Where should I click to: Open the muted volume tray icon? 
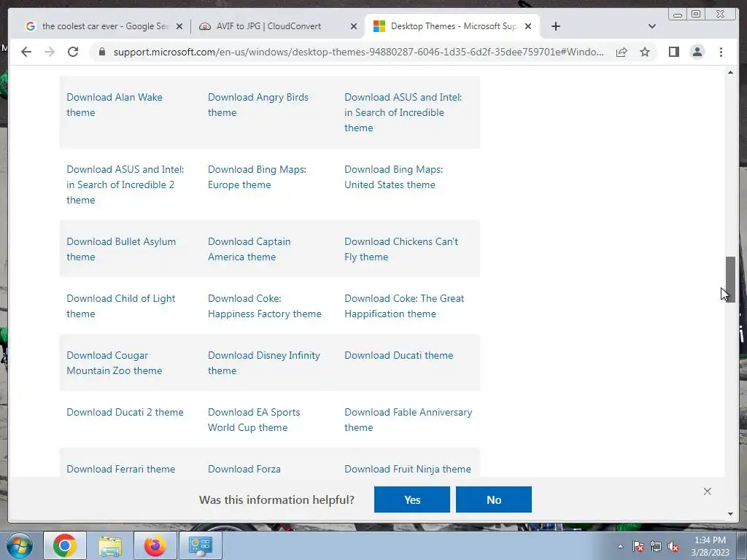coord(673,547)
